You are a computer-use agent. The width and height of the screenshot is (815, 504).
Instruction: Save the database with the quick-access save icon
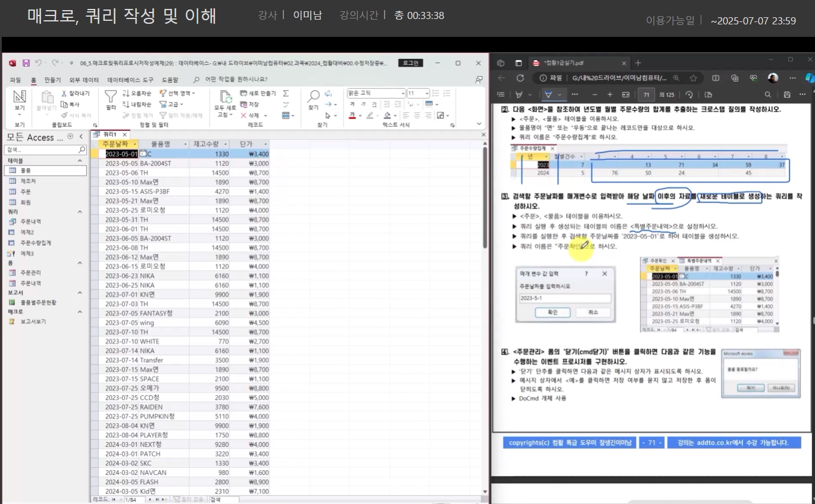pyautogui.click(x=26, y=63)
